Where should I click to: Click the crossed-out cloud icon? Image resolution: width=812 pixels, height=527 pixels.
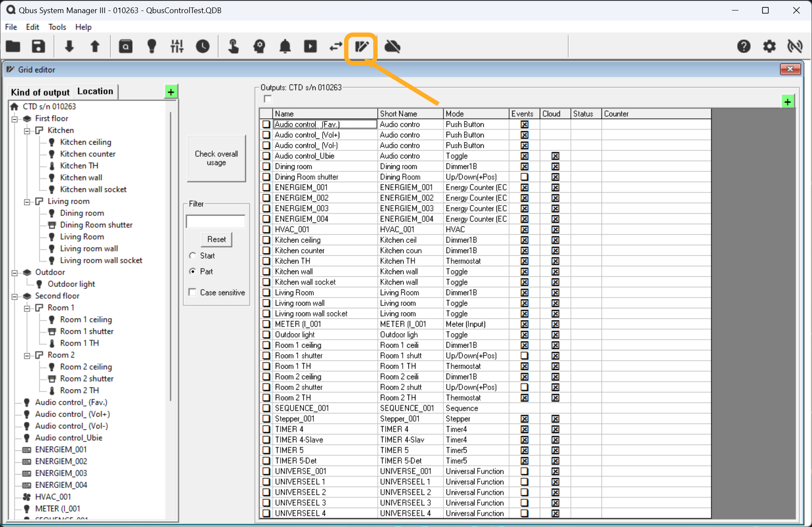(392, 46)
